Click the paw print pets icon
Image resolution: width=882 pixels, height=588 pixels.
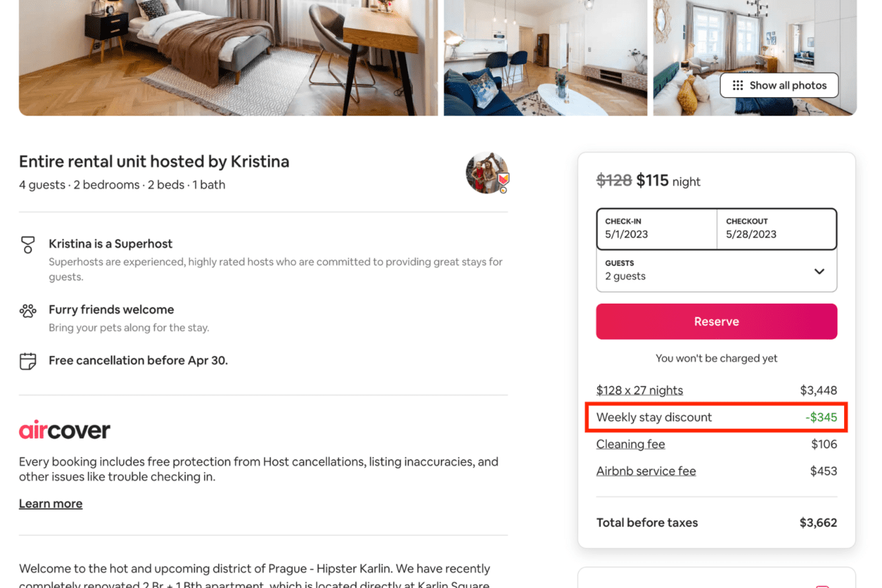[28, 311]
